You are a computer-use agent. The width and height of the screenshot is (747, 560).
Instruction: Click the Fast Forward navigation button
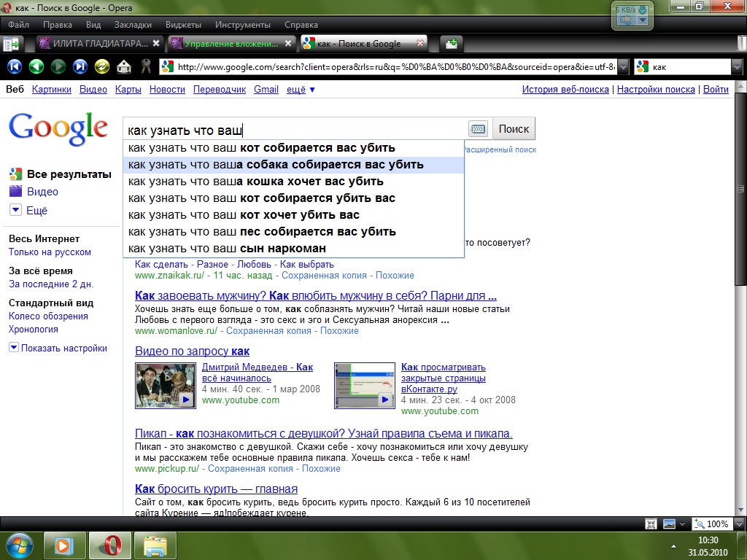[80, 67]
